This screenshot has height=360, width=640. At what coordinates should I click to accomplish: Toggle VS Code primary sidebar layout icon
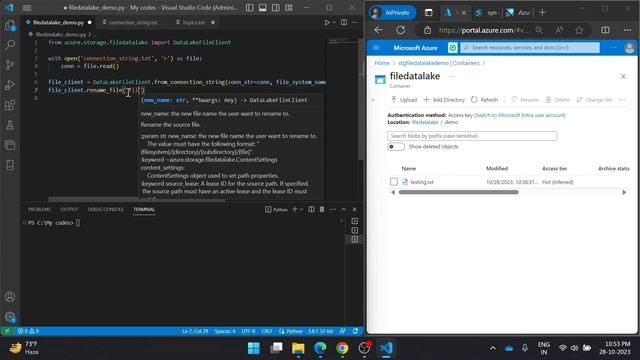[250, 8]
